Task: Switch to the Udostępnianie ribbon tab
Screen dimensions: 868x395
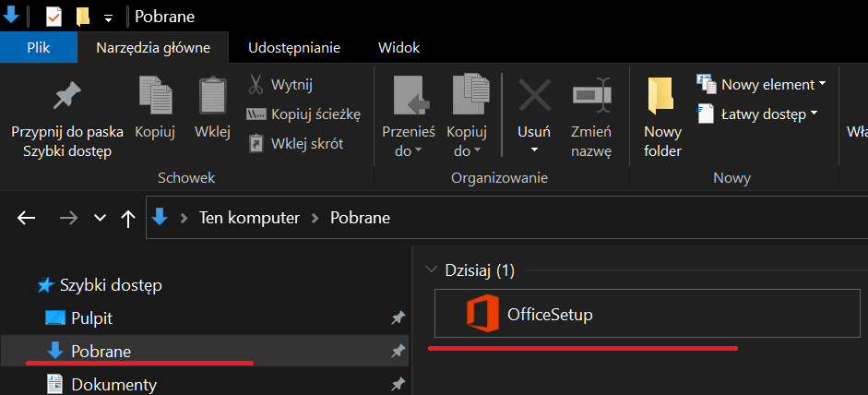Action: tap(291, 48)
